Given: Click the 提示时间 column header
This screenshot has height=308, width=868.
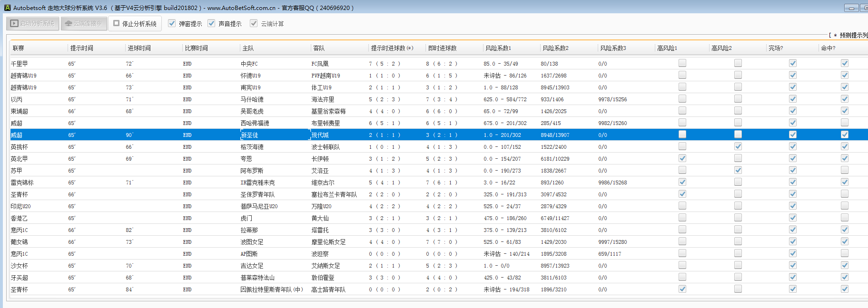Looking at the screenshot, I should [x=82, y=48].
